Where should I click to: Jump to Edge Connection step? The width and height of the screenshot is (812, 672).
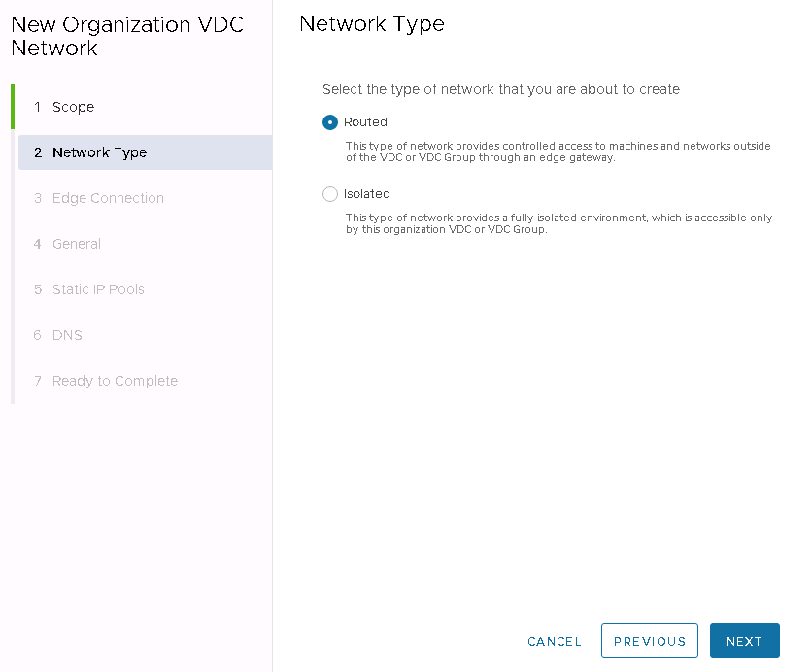[108, 198]
